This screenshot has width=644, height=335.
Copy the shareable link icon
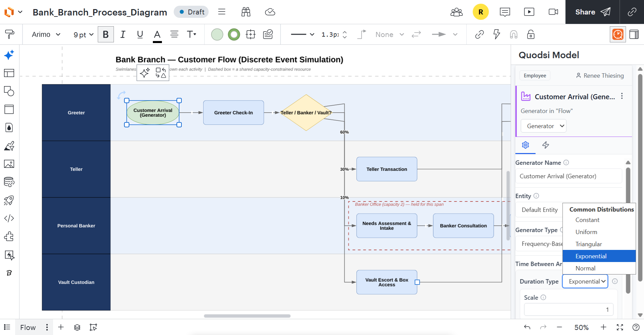pyautogui.click(x=632, y=12)
